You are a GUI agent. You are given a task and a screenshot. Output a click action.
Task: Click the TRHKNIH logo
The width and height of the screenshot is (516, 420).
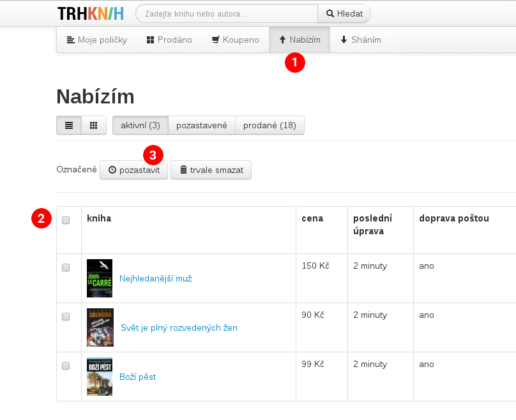tap(90, 13)
